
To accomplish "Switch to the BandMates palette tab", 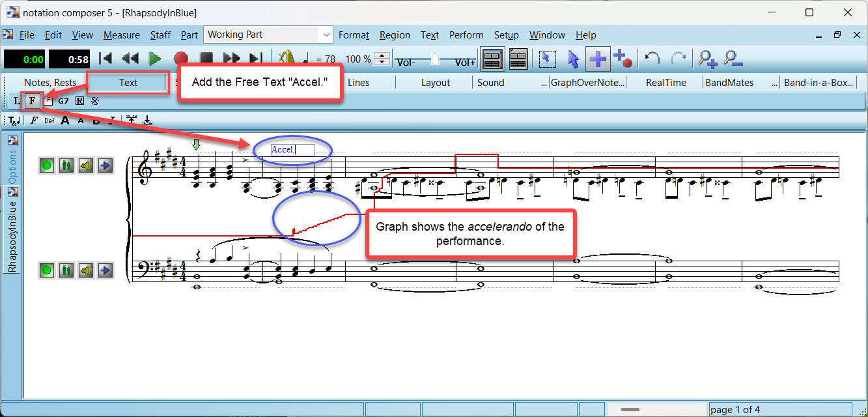I will 730,83.
